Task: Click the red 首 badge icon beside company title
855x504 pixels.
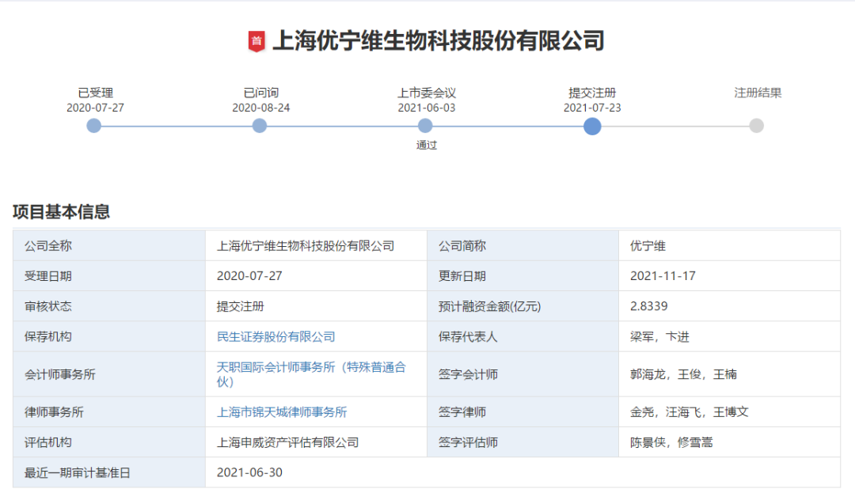Action: tap(256, 41)
